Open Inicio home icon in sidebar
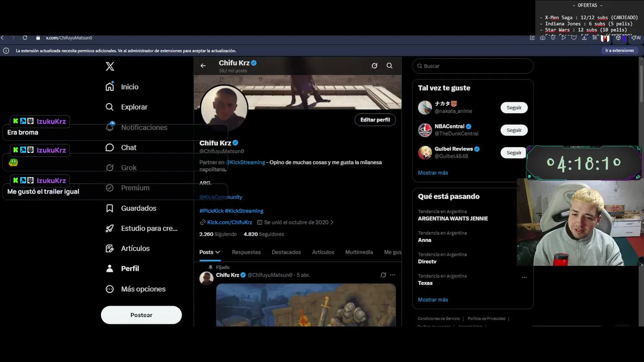The height and width of the screenshot is (362, 644). (110, 86)
